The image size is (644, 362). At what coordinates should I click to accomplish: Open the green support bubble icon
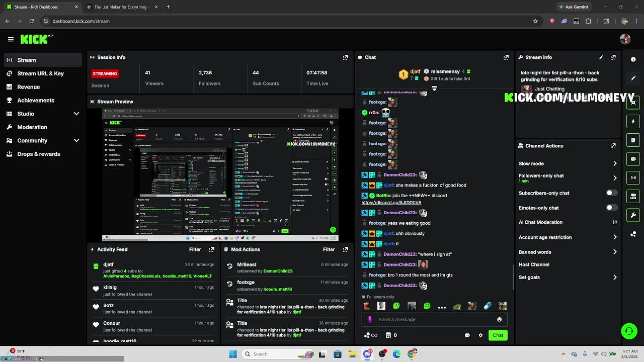pyautogui.click(x=629, y=331)
